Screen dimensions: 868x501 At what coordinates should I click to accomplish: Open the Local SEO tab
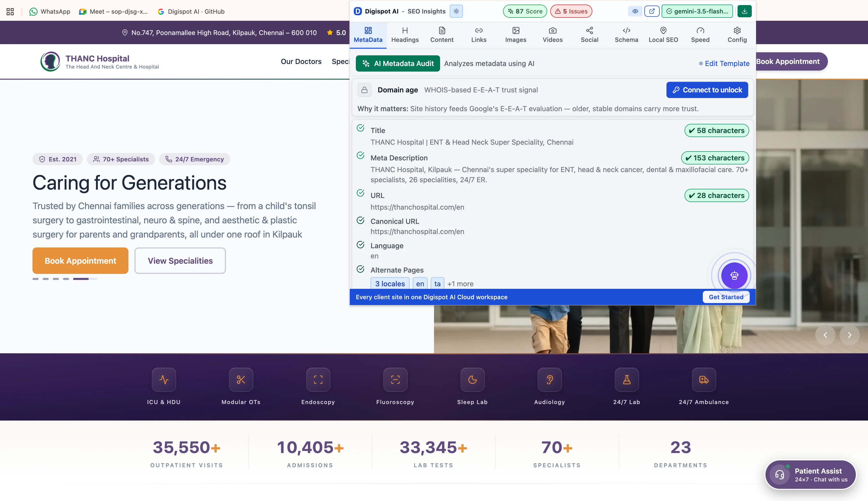(663, 35)
